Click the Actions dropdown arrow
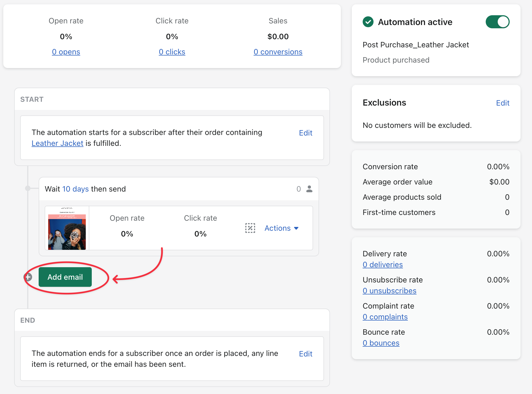The height and width of the screenshot is (394, 532). 296,228
